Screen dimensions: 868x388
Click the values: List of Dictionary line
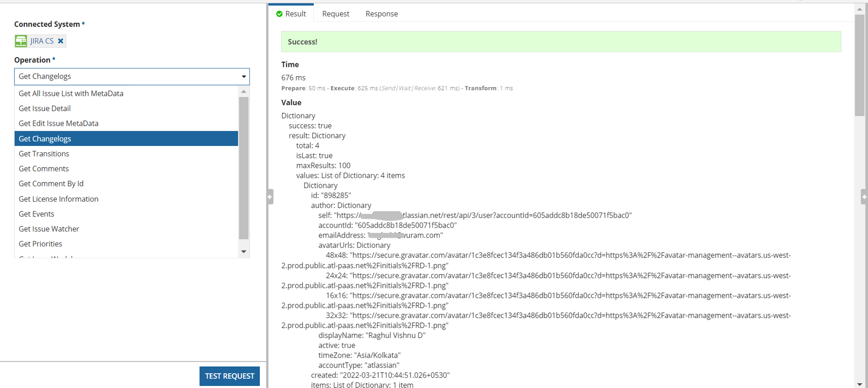tap(350, 175)
